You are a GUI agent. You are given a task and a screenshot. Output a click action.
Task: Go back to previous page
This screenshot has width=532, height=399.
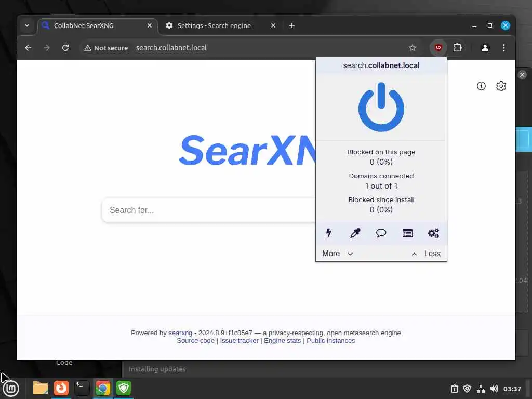tap(28, 48)
